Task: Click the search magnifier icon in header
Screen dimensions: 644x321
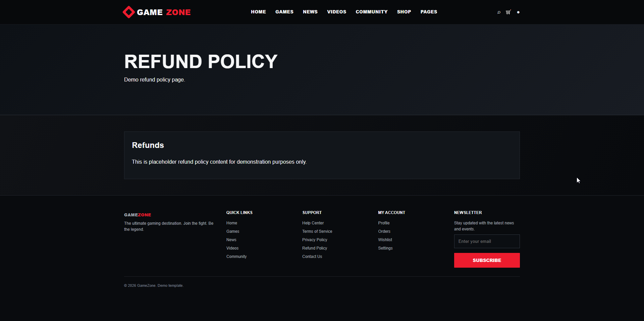Action: point(499,12)
